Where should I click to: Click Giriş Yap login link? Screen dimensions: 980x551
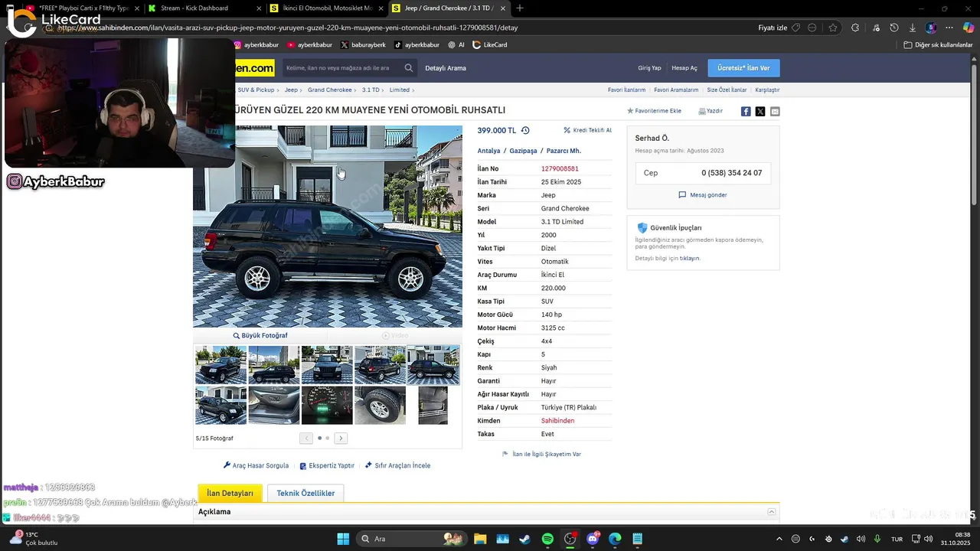[649, 68]
